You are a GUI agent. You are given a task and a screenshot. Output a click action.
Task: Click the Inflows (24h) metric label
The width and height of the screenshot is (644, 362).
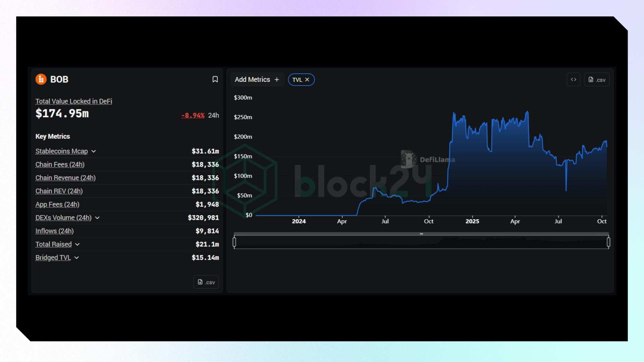(55, 231)
